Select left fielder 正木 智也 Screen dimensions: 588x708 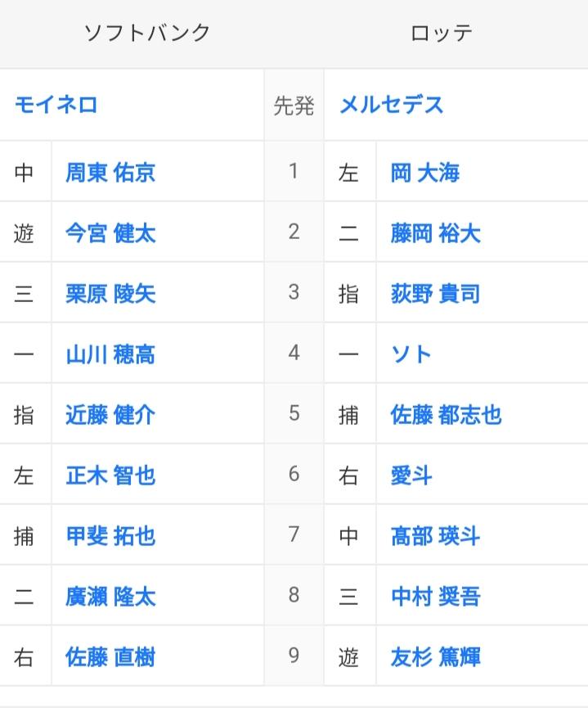(110, 475)
